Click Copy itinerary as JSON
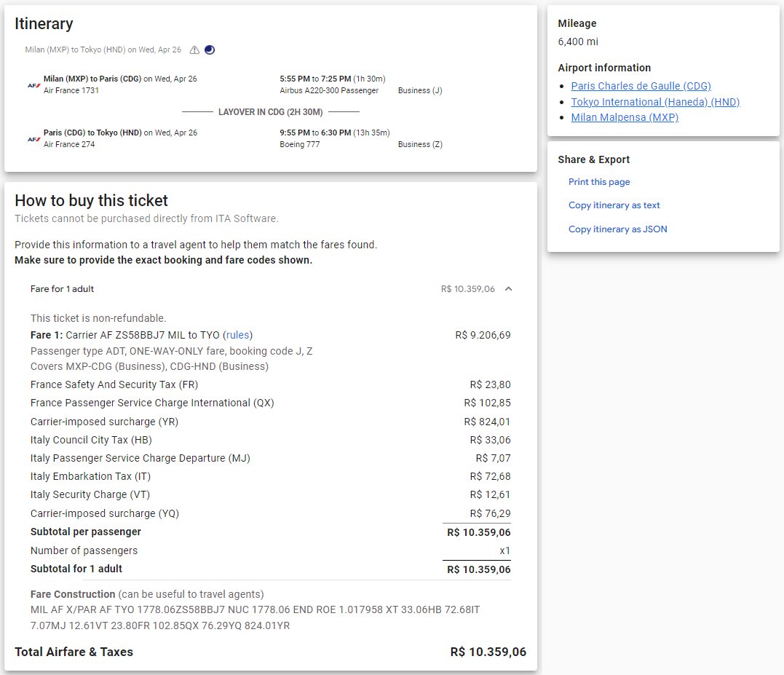This screenshot has width=784, height=675. coord(617,229)
